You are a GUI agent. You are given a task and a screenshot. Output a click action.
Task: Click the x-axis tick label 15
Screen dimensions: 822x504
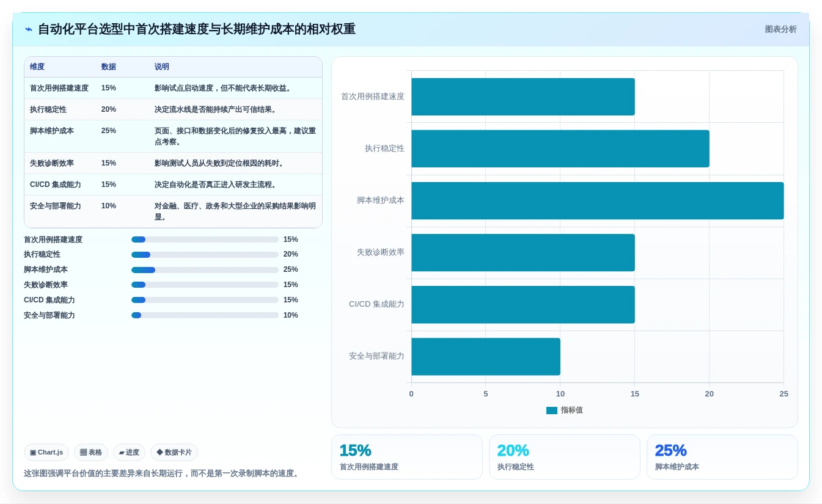coord(635,394)
